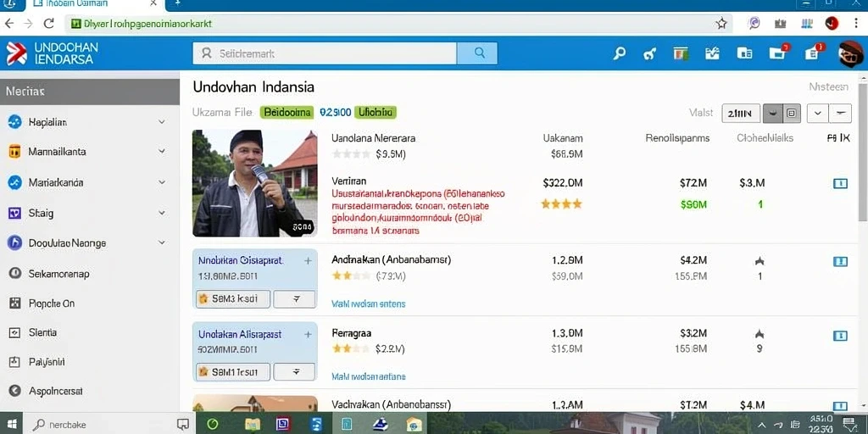
Task: Open the key-shaped icon in header toolbar
Action: point(650,53)
